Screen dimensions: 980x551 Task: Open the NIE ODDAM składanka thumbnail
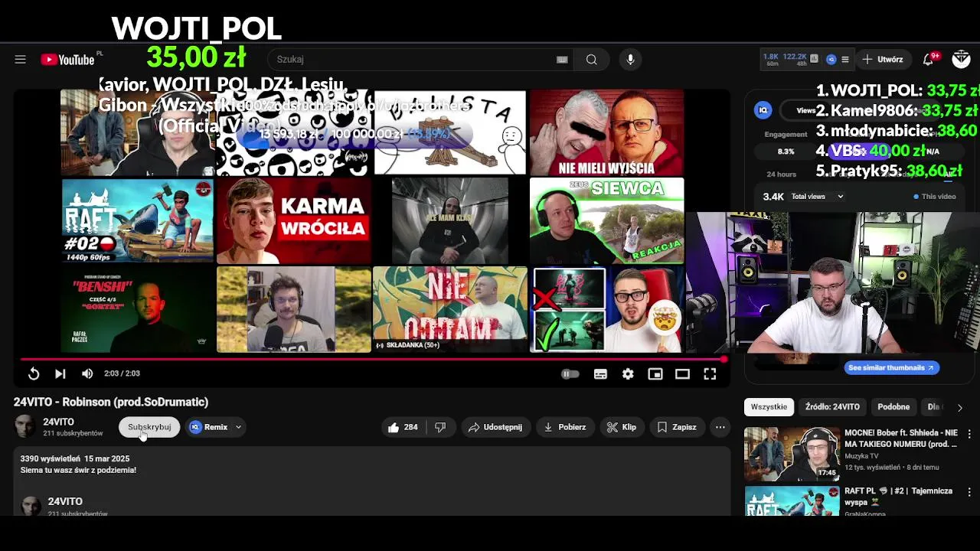(x=450, y=309)
